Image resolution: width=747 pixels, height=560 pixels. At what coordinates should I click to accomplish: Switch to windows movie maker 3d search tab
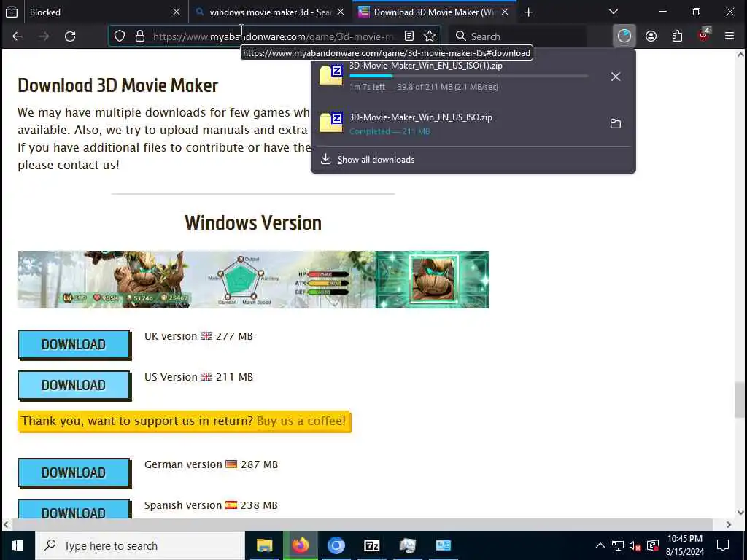click(x=271, y=12)
